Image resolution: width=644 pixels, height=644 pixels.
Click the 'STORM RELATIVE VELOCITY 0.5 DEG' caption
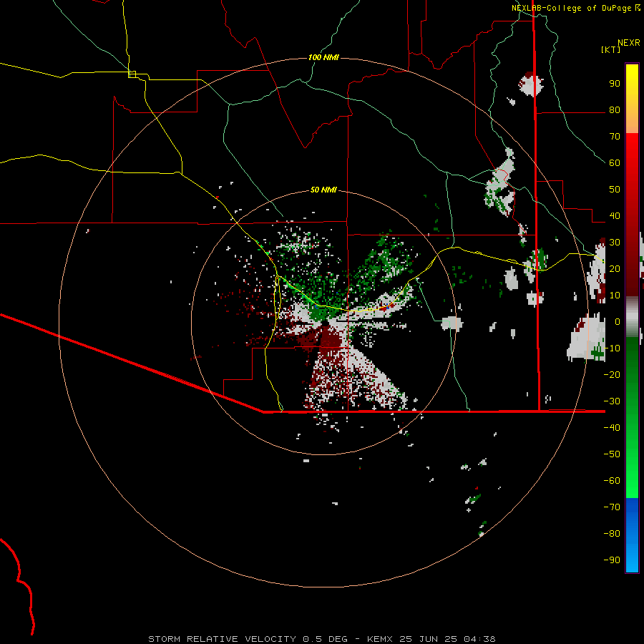point(248,639)
